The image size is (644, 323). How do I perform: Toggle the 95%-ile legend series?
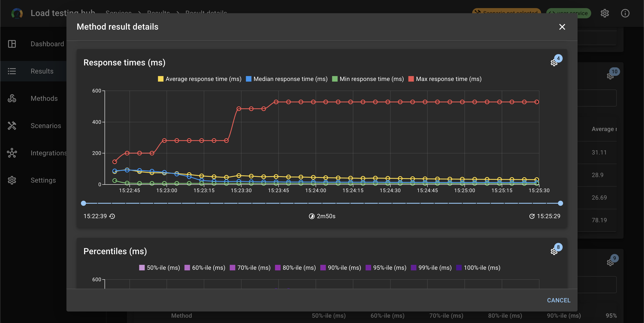[386, 268]
